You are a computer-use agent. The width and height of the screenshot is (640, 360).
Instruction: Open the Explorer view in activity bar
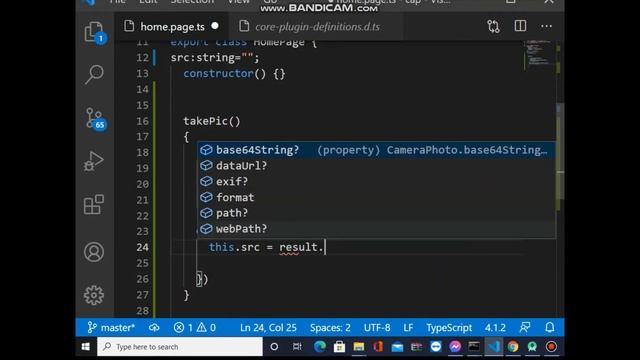[x=94, y=31]
